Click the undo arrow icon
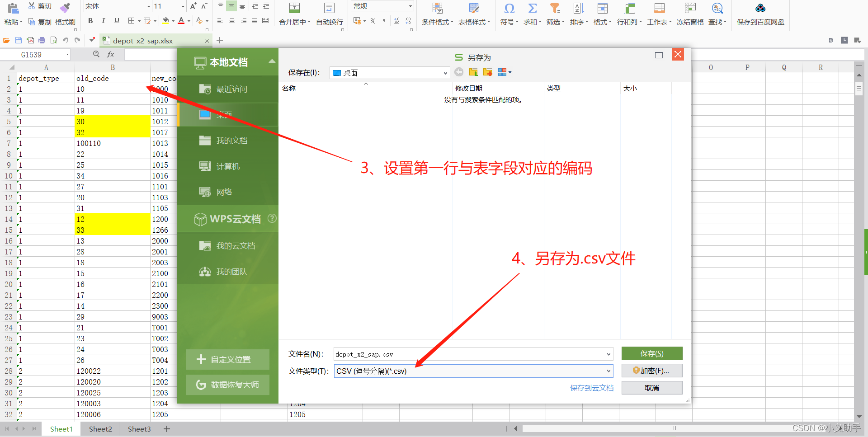The height and width of the screenshot is (437, 868). [65, 40]
